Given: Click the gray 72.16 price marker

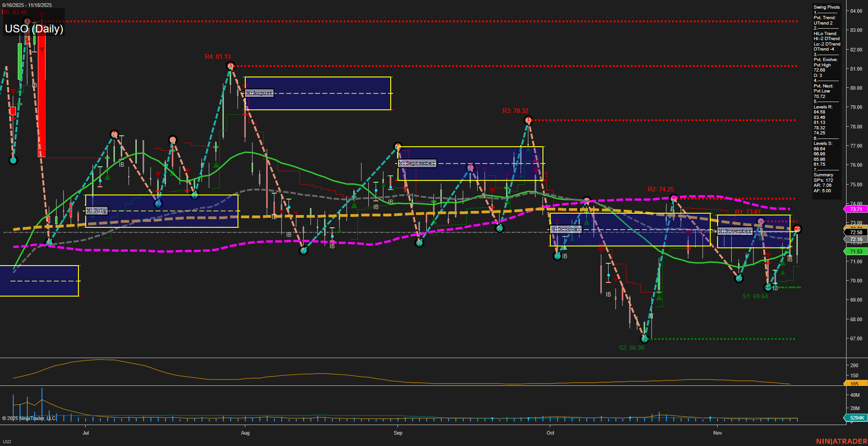Looking at the screenshot, I should point(855,239).
